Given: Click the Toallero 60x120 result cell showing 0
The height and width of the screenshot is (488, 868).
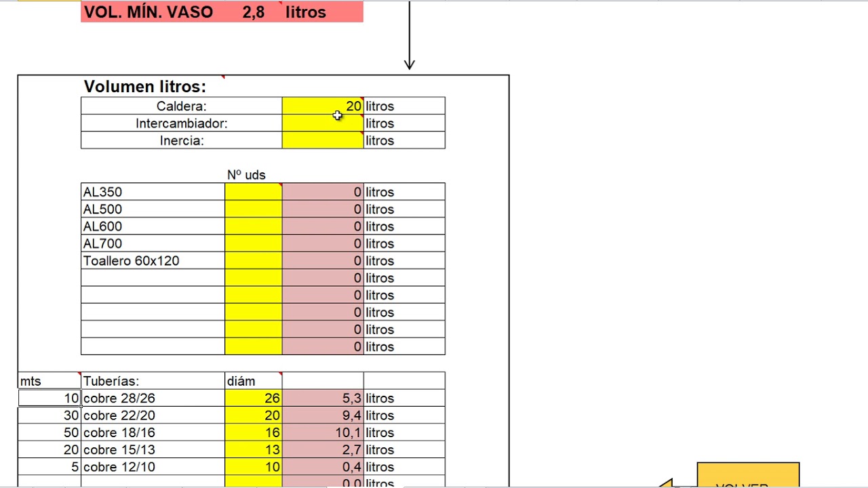Looking at the screenshot, I should point(323,261).
